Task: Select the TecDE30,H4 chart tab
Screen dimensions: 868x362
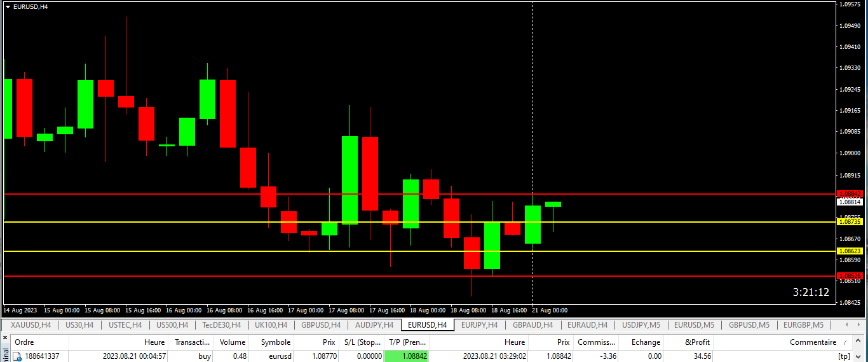Action: 221,325
